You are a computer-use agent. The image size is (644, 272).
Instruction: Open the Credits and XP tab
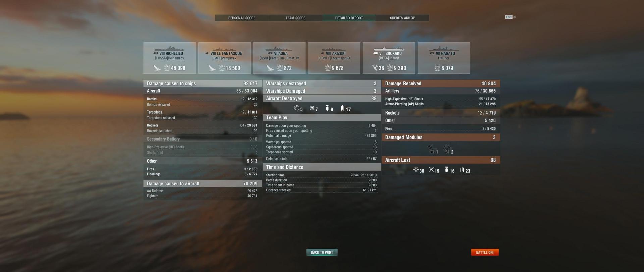[402, 18]
